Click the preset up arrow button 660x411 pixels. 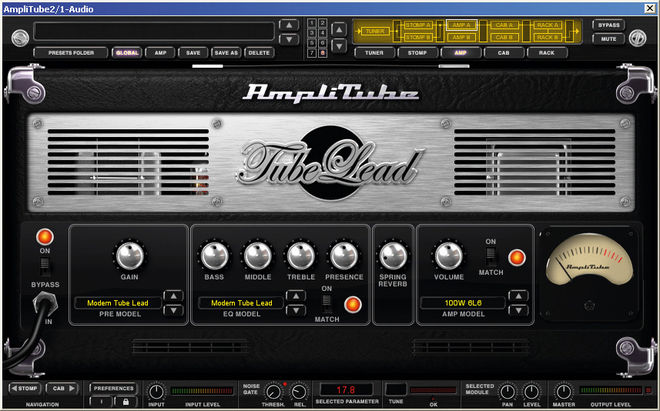pyautogui.click(x=289, y=25)
